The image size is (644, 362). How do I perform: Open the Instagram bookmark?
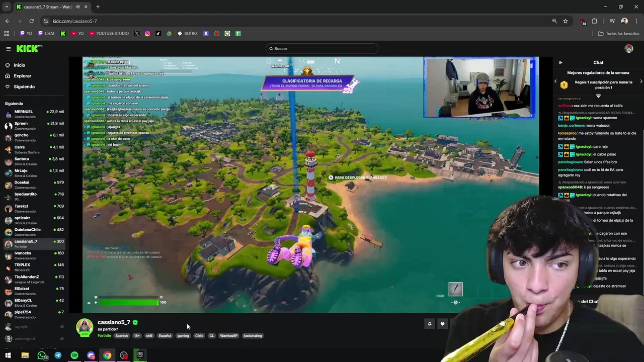coord(147,34)
